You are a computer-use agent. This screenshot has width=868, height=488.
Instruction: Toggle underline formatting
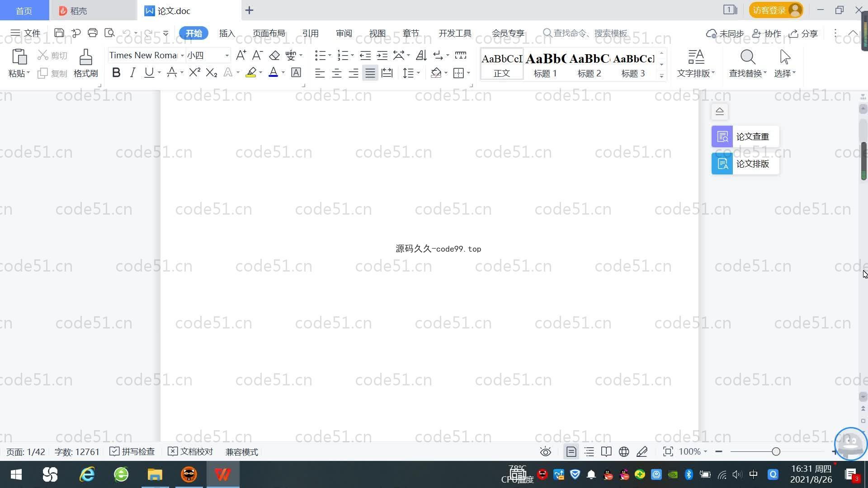149,73
